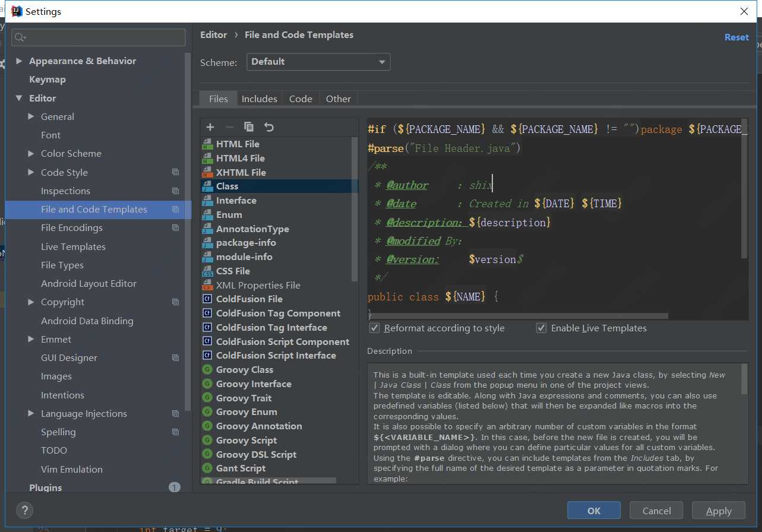
Task: Click the Cancel button
Action: click(657, 511)
